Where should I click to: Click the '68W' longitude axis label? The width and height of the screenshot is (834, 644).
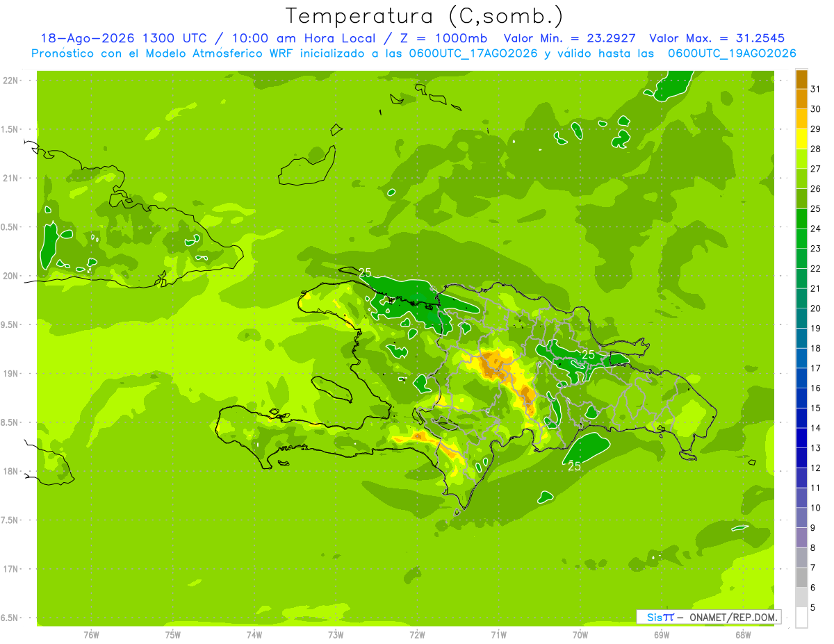tap(743, 634)
